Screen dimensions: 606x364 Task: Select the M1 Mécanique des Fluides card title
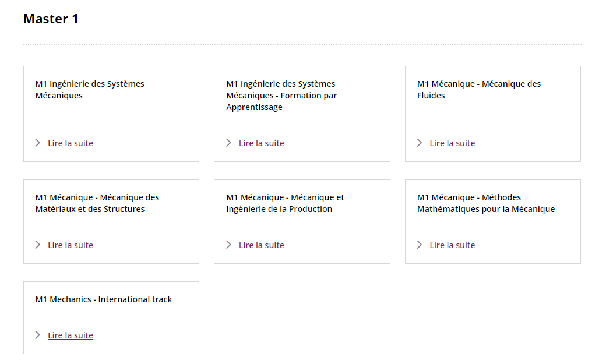click(x=479, y=90)
